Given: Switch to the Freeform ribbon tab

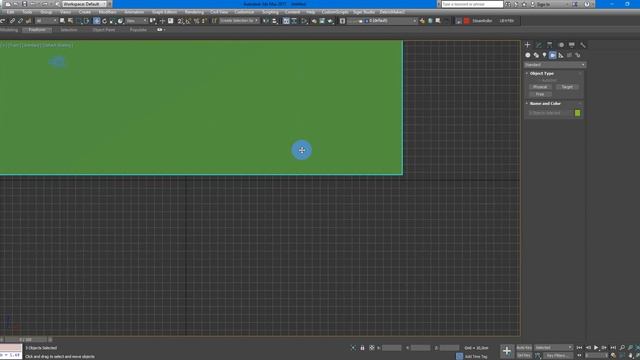Looking at the screenshot, I should point(37,30).
